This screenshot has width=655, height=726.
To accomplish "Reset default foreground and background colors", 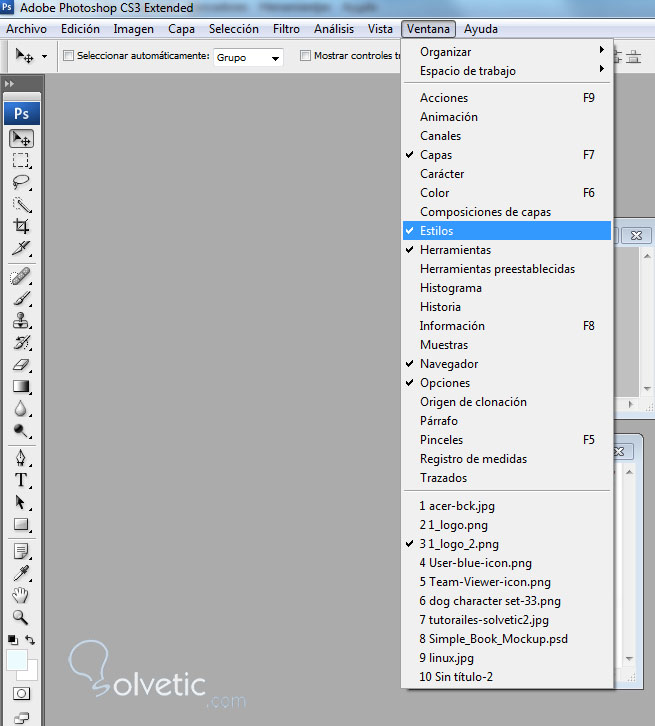I will 13,640.
